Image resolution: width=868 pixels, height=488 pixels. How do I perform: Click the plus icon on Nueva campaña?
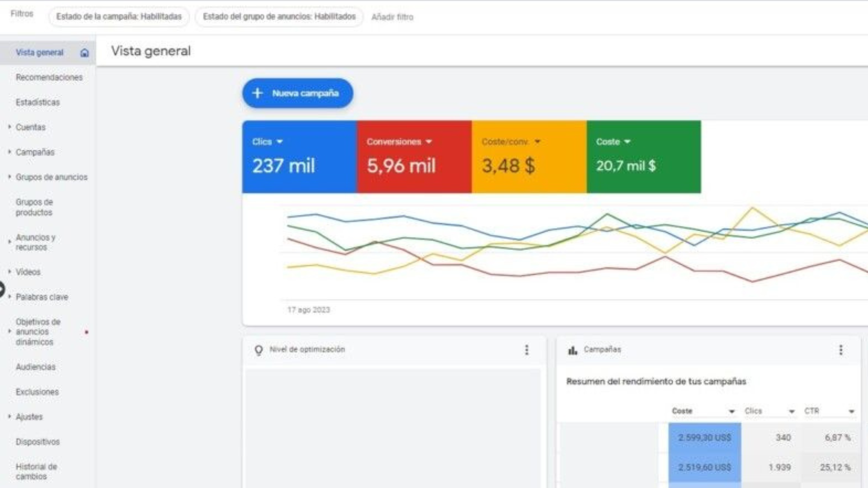click(x=257, y=93)
